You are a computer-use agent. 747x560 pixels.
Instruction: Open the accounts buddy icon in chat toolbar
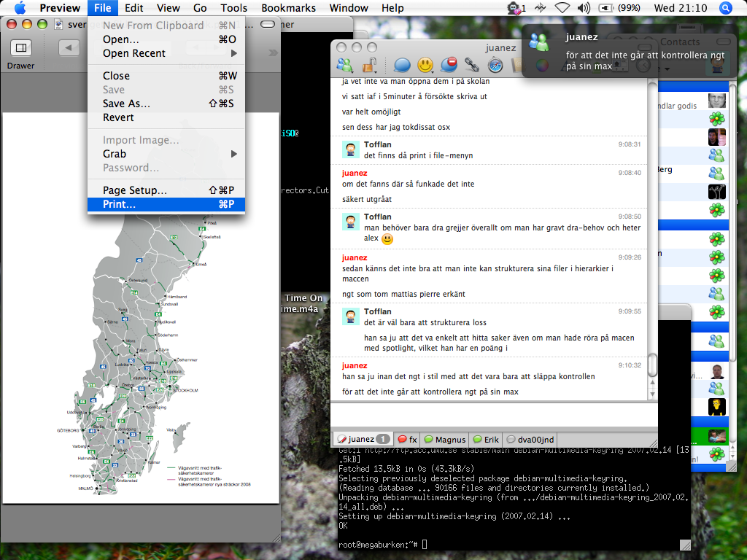(344, 64)
